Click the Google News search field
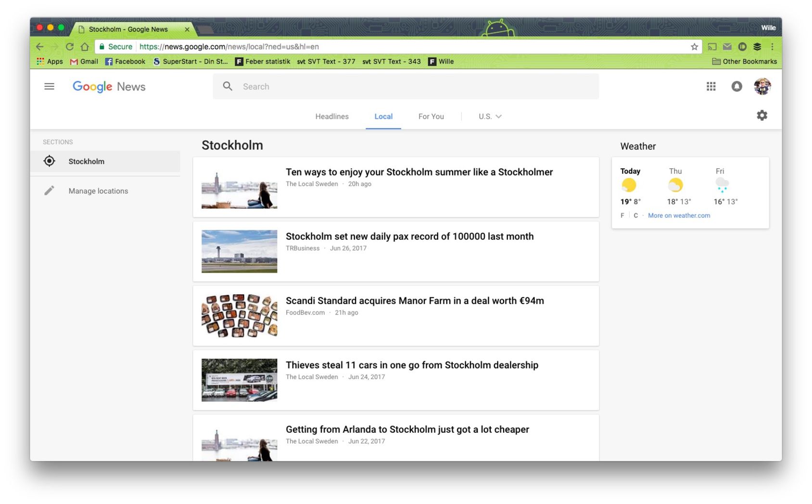 [x=406, y=87]
